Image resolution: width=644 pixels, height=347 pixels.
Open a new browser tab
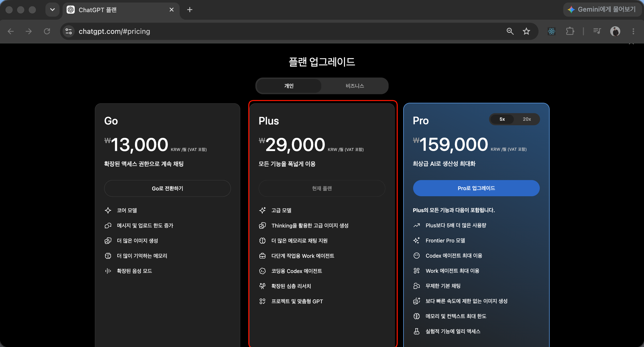[x=190, y=10]
